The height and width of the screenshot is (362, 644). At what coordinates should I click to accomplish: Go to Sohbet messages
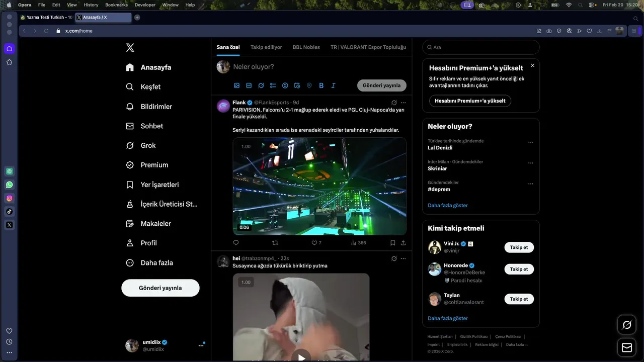(x=144, y=126)
